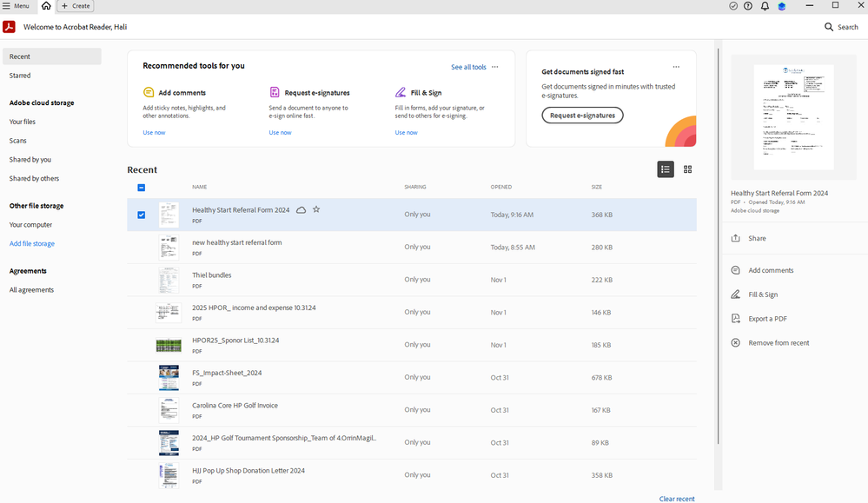Click Export a PDF icon

(735, 319)
